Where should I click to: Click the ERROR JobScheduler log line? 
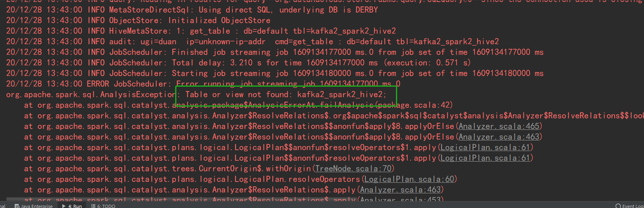tap(203, 84)
